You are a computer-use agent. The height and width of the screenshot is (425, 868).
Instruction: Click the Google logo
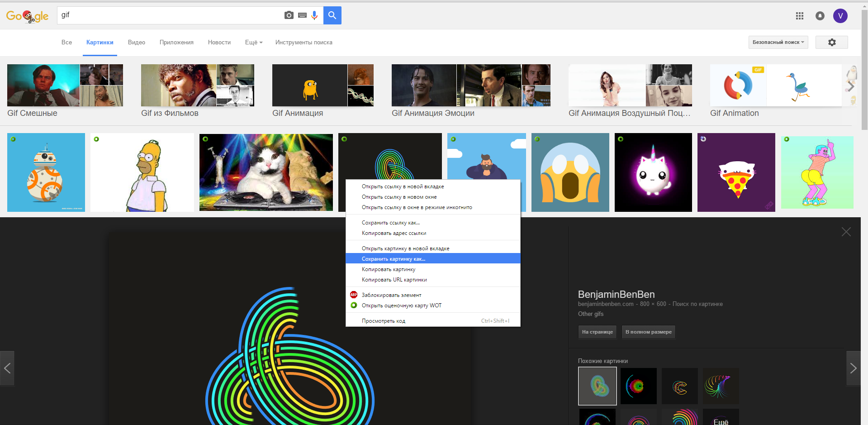click(27, 16)
